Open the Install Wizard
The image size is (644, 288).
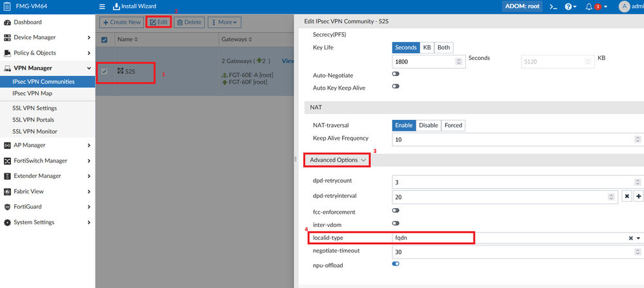134,6
